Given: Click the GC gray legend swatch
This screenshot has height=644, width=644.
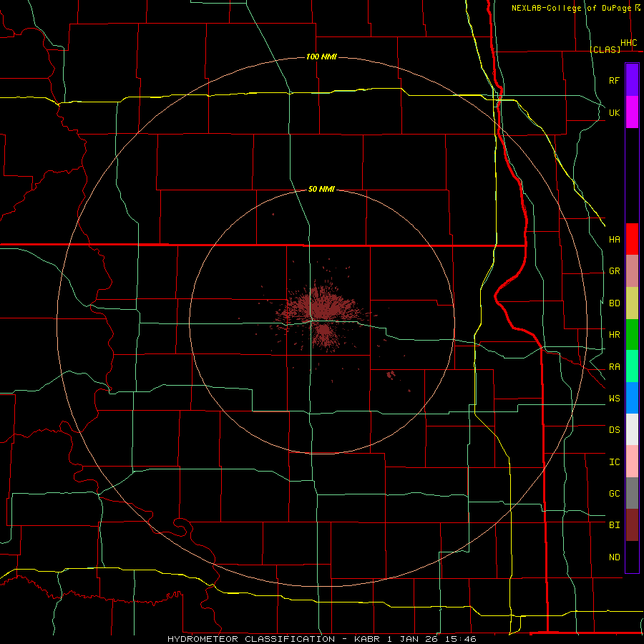Looking at the screenshot, I should click(632, 493).
